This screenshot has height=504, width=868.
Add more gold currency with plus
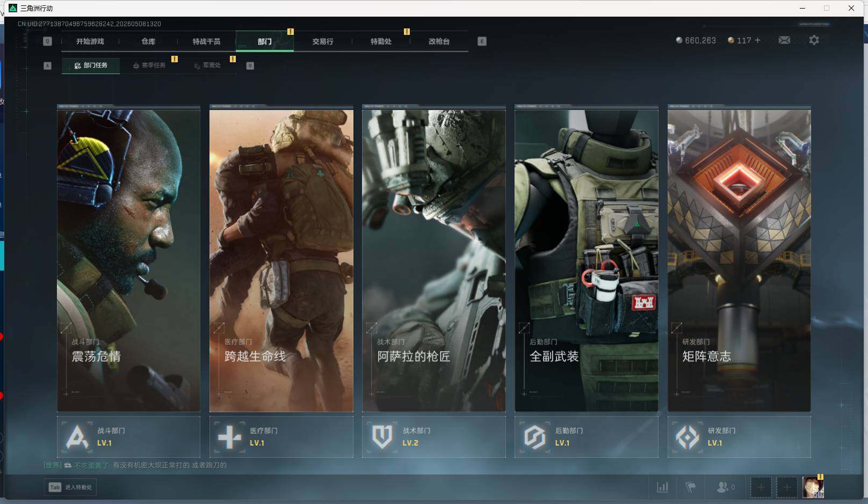pyautogui.click(x=758, y=40)
